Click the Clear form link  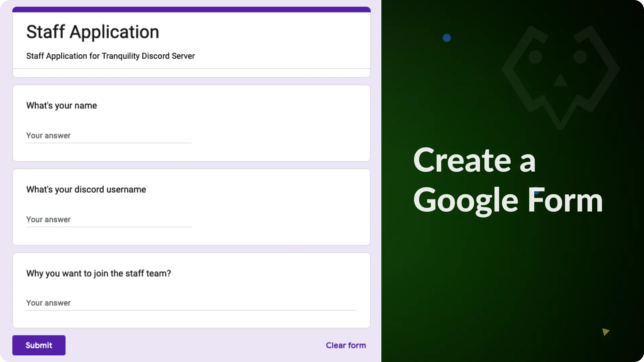(x=346, y=345)
